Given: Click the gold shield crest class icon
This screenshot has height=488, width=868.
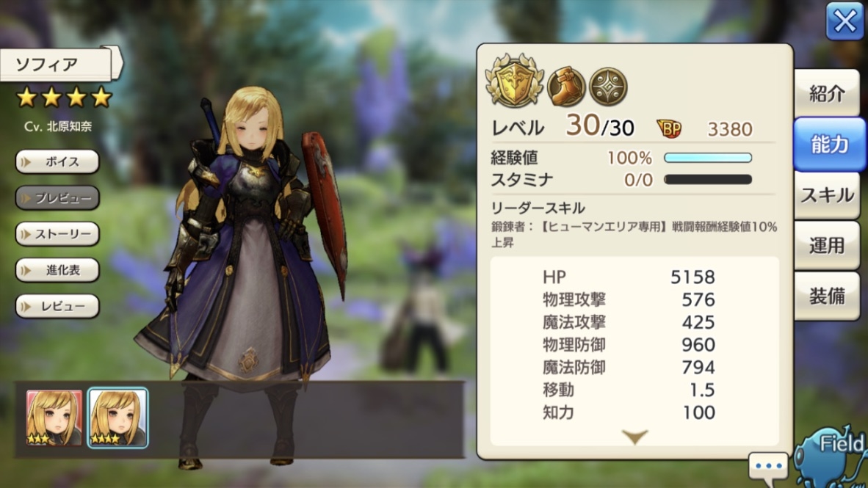Looking at the screenshot, I should (x=514, y=81).
